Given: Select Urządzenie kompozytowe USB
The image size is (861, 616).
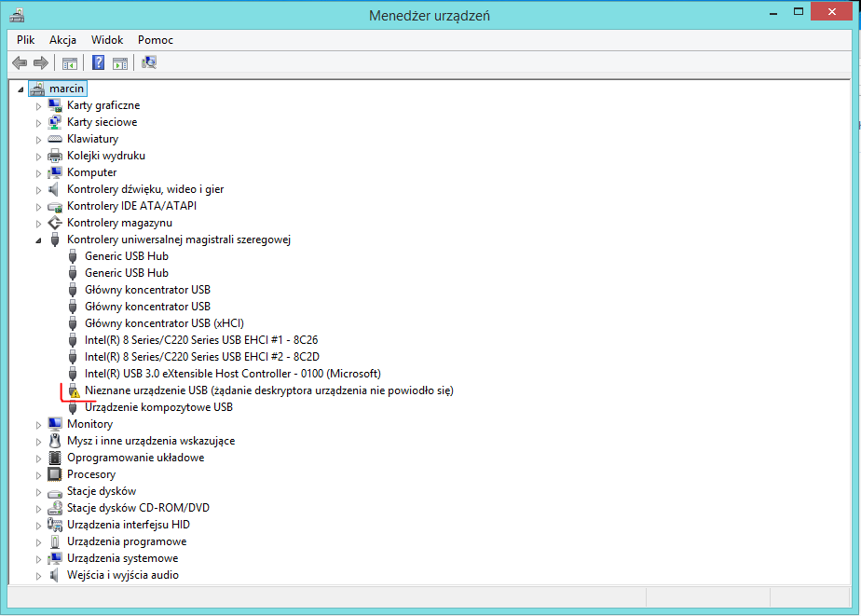Looking at the screenshot, I should tap(158, 407).
